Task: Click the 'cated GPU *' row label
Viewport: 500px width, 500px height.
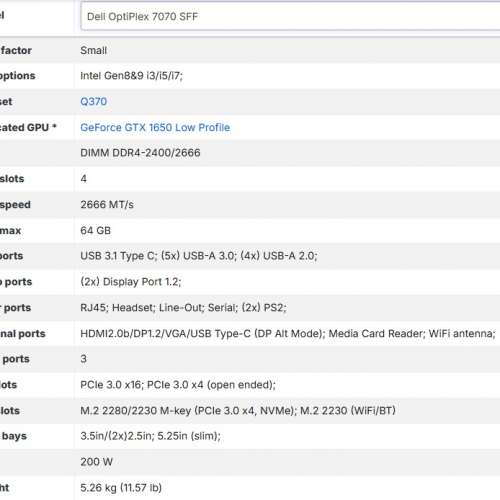Action: (x=28, y=127)
